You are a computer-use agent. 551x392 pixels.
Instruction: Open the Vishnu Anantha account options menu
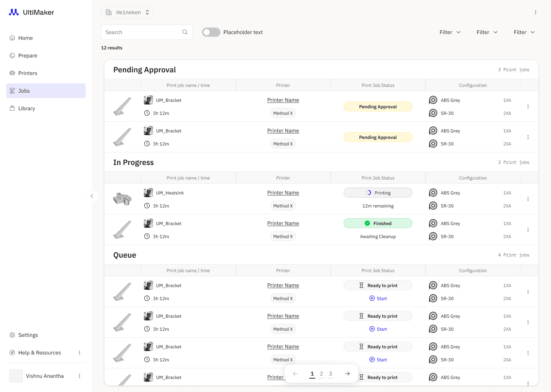(80, 376)
